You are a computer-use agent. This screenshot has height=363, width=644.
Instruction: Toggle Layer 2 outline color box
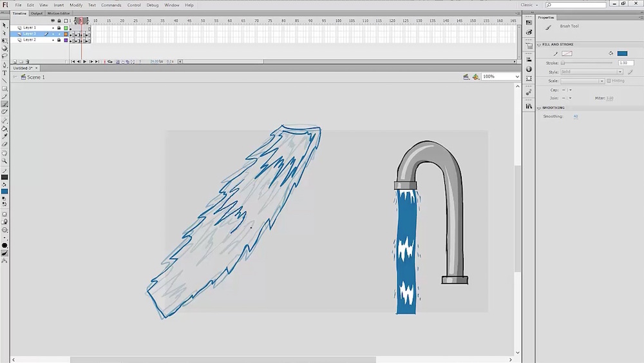coord(66,40)
